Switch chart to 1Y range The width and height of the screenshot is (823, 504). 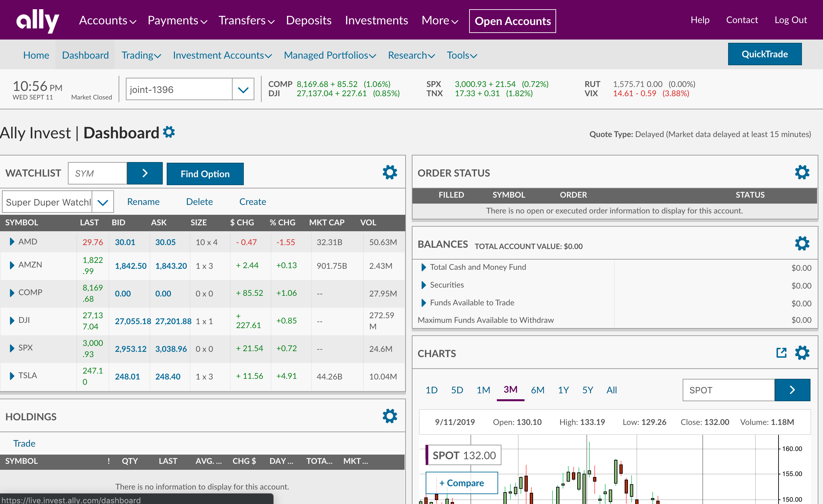[x=563, y=390]
